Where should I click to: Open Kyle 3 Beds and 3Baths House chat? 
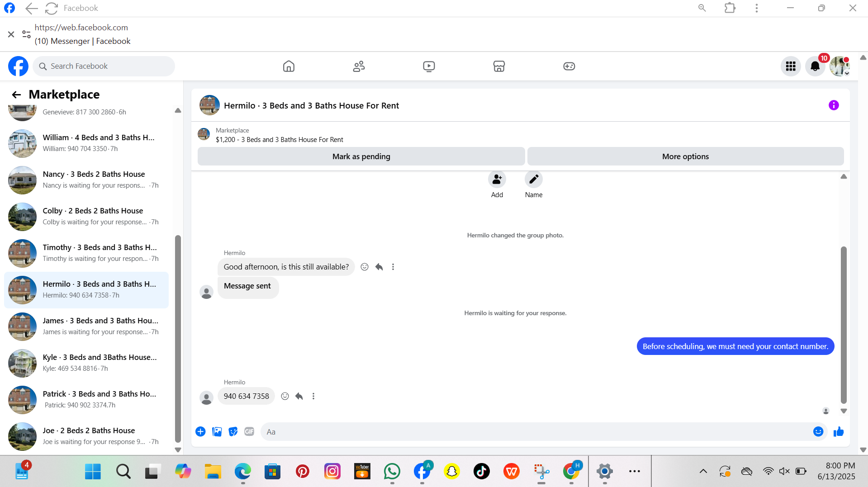pos(87,363)
